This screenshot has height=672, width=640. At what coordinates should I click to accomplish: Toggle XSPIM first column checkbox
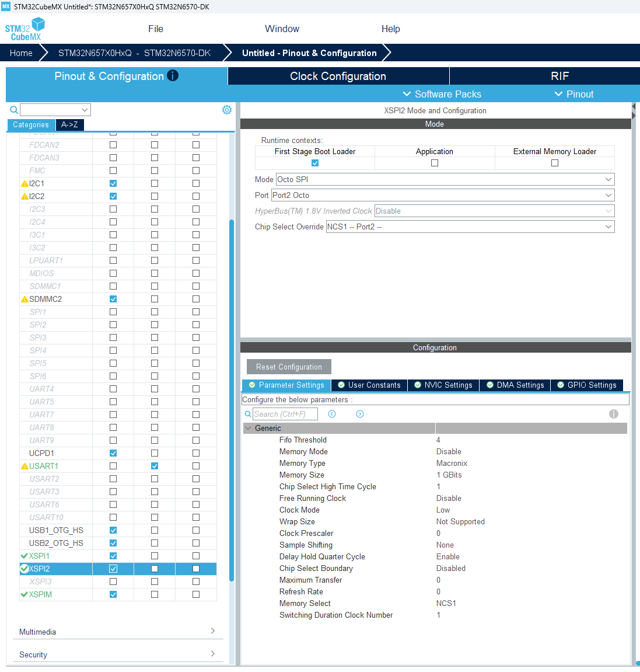(113, 594)
